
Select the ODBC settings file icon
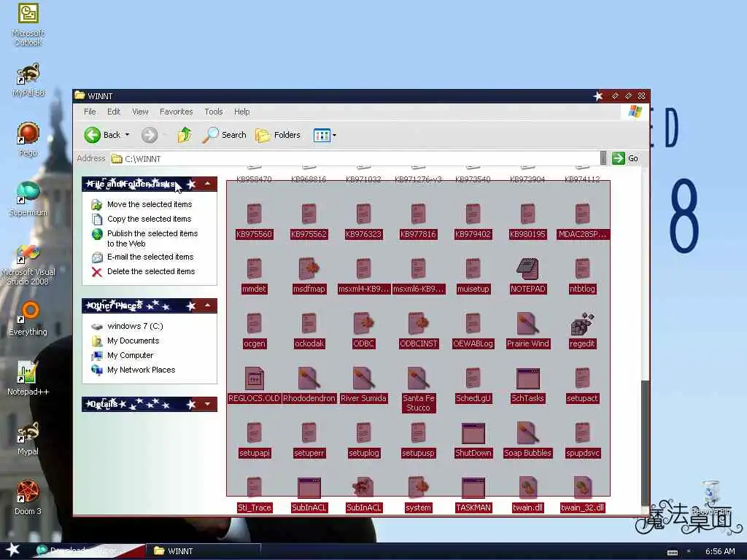(x=363, y=324)
